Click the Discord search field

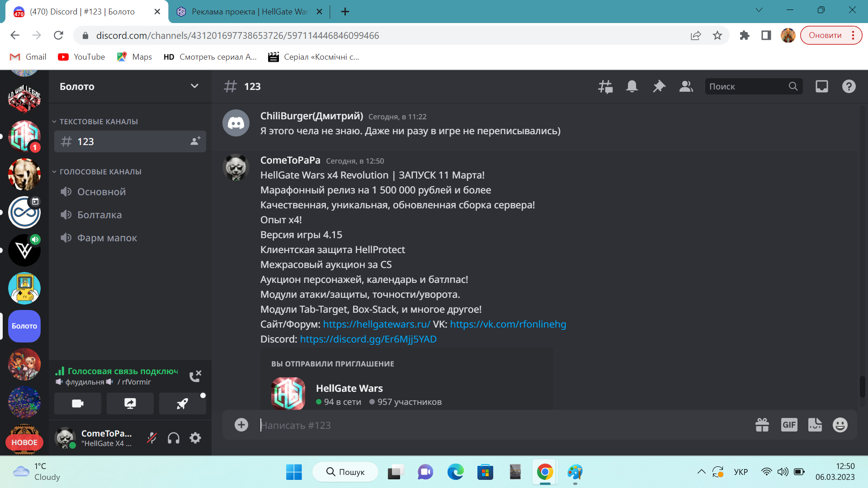coord(754,86)
